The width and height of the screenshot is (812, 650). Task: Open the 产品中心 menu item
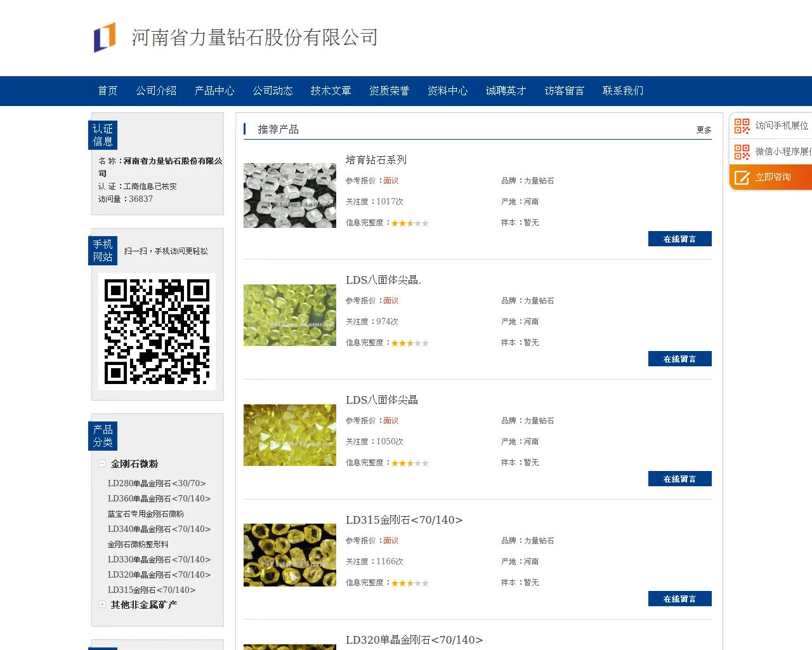click(214, 91)
